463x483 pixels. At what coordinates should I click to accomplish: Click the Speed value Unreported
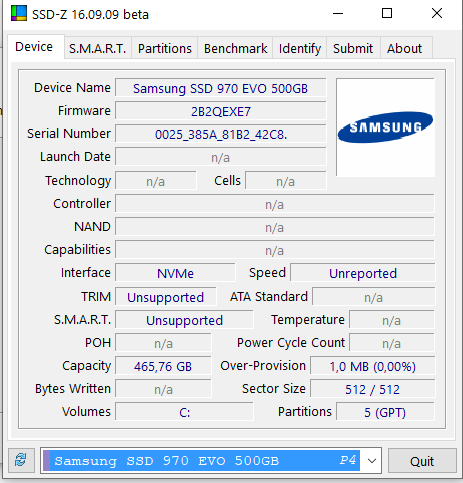pyautogui.click(x=363, y=273)
